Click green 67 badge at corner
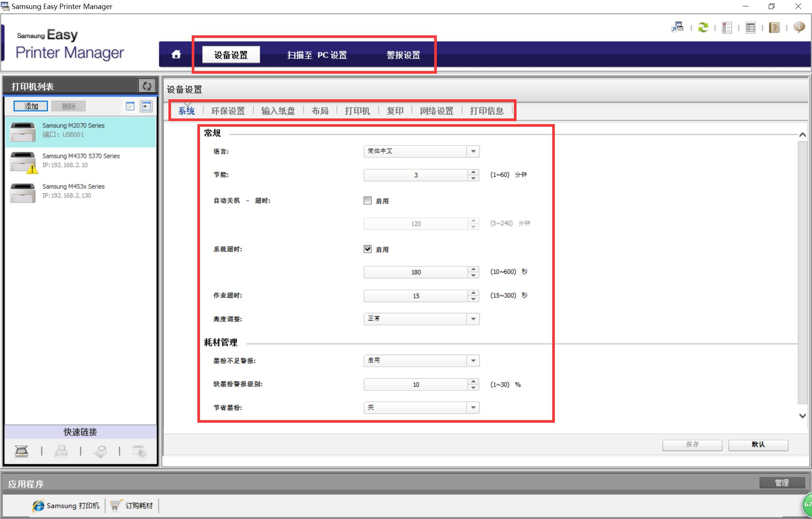The height and width of the screenshot is (519, 812). [x=807, y=505]
